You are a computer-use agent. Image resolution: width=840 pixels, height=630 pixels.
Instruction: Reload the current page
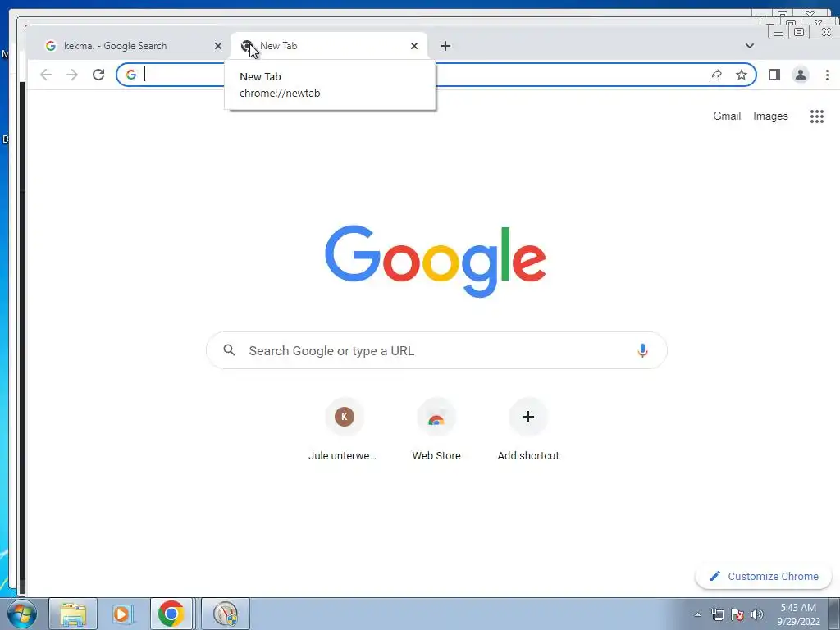coord(98,75)
